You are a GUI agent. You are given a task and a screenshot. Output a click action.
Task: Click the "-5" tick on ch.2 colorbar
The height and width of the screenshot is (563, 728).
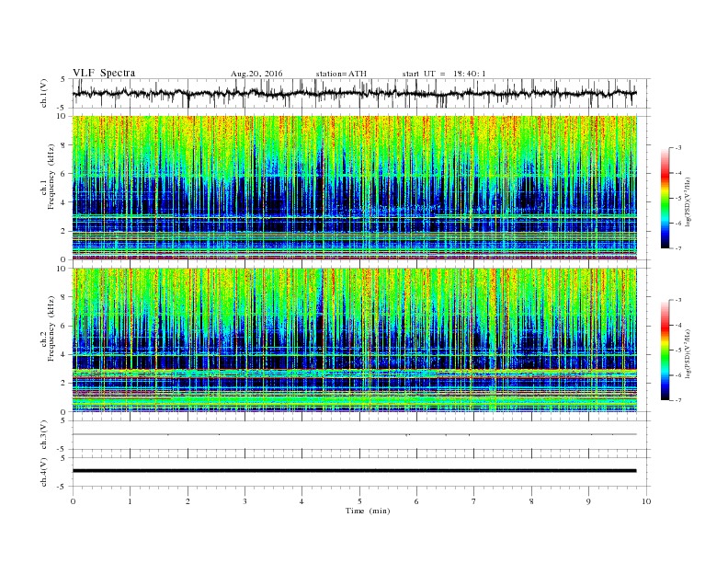pyautogui.click(x=677, y=350)
